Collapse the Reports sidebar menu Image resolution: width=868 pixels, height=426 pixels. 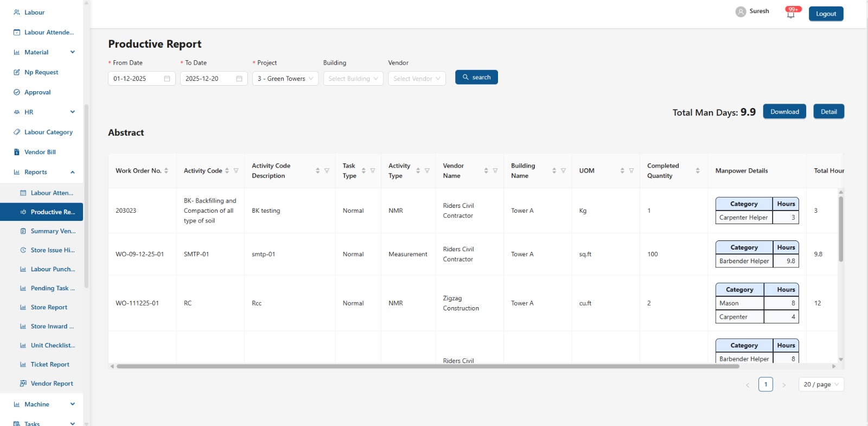73,172
